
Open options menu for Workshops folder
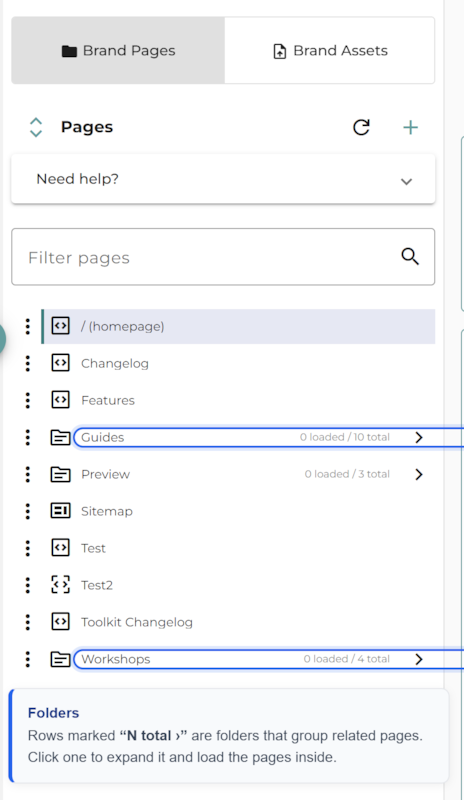pos(28,659)
